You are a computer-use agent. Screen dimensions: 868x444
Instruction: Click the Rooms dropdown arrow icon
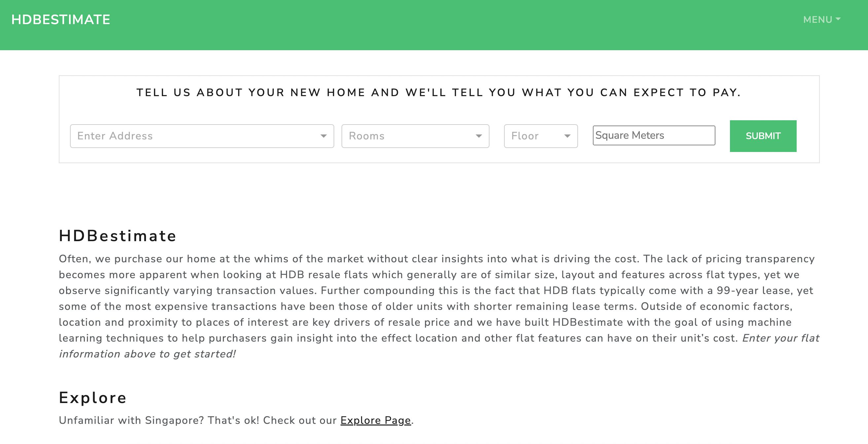tap(479, 136)
